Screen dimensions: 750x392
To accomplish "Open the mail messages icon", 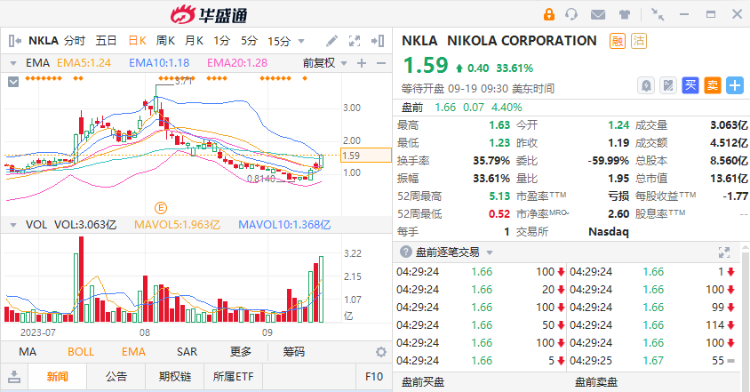I will [598, 15].
